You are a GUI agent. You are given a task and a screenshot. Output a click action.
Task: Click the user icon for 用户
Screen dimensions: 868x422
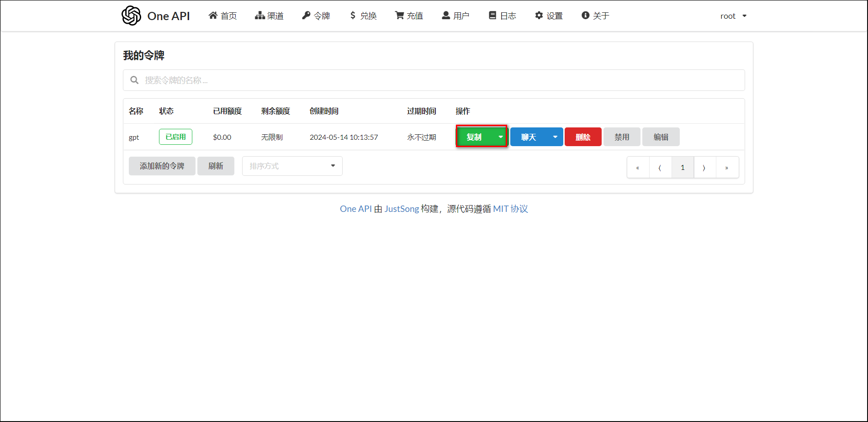point(446,16)
